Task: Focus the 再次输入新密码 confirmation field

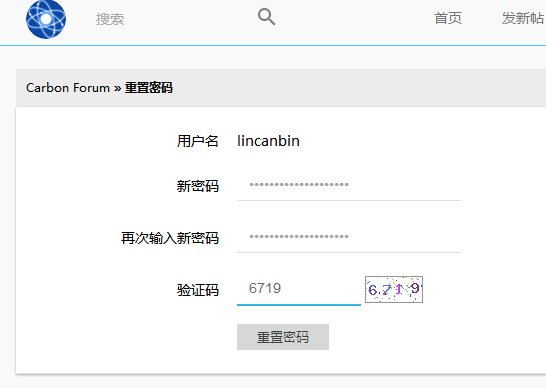Action: point(349,237)
